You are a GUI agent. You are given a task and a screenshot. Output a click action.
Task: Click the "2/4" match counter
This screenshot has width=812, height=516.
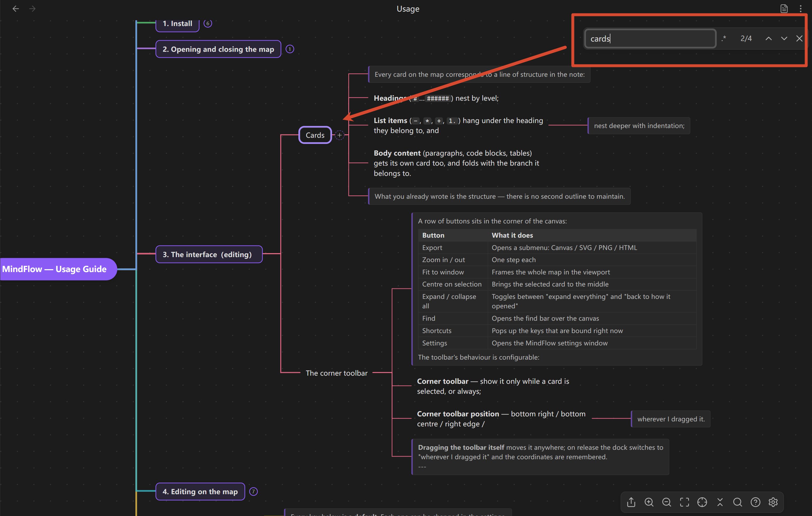click(x=746, y=38)
